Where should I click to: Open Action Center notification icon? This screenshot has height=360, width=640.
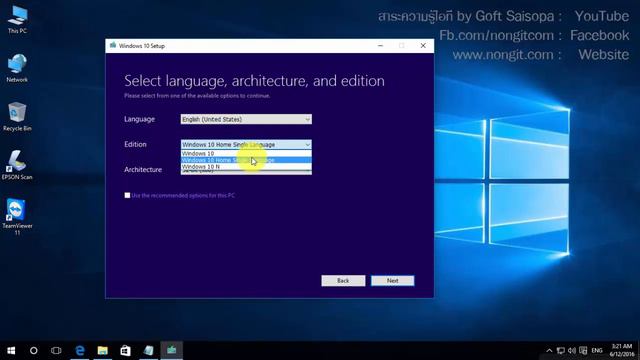pyautogui.click(x=583, y=351)
